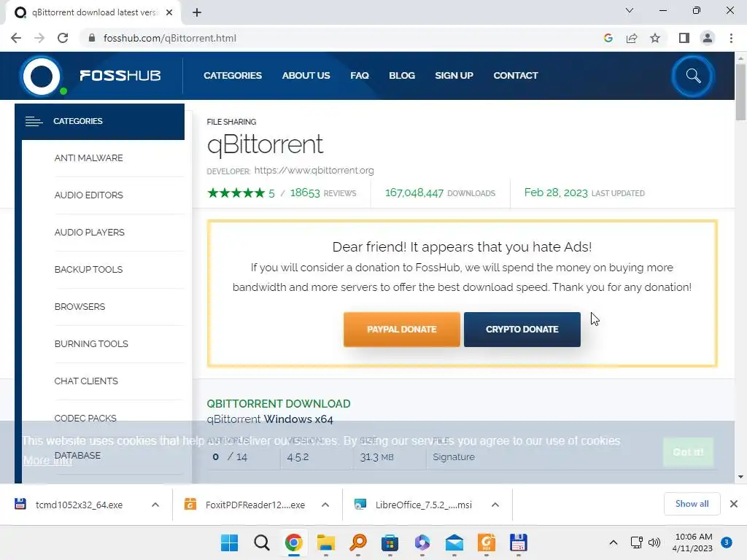Show hidden system tray icons
The height and width of the screenshot is (560, 747).
[613, 542]
